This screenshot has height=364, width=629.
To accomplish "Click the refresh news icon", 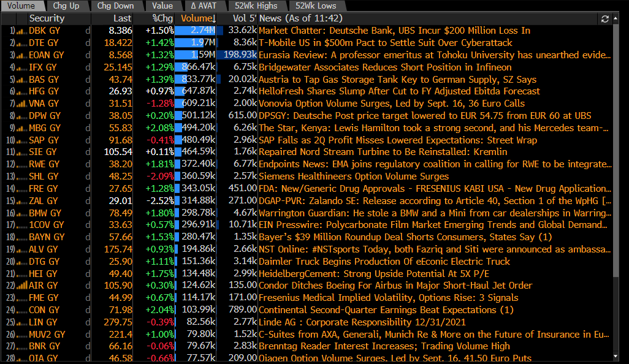I will pos(605,19).
